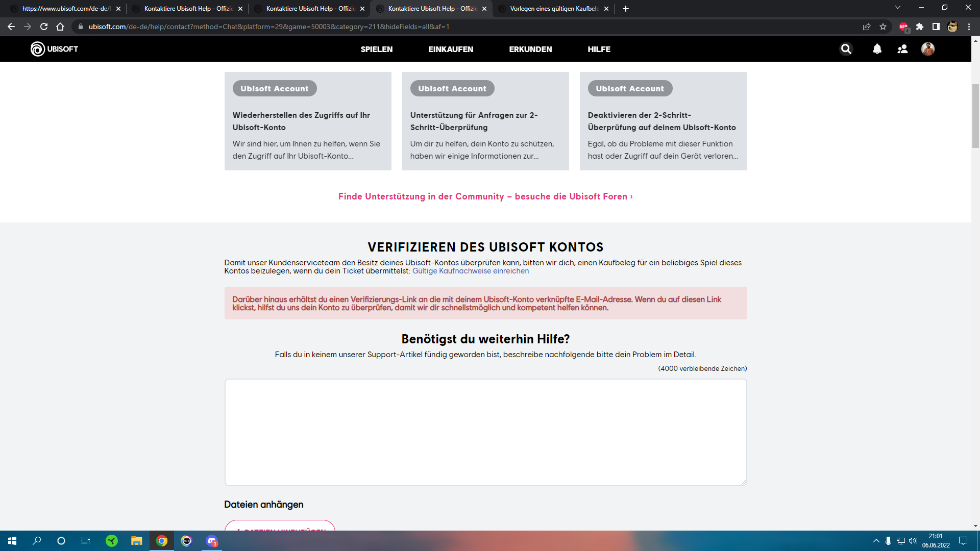Viewport: 980px width, 551px height.
Task: Open the Wiederherstellen des Zugriffs article card
Action: coord(308,121)
